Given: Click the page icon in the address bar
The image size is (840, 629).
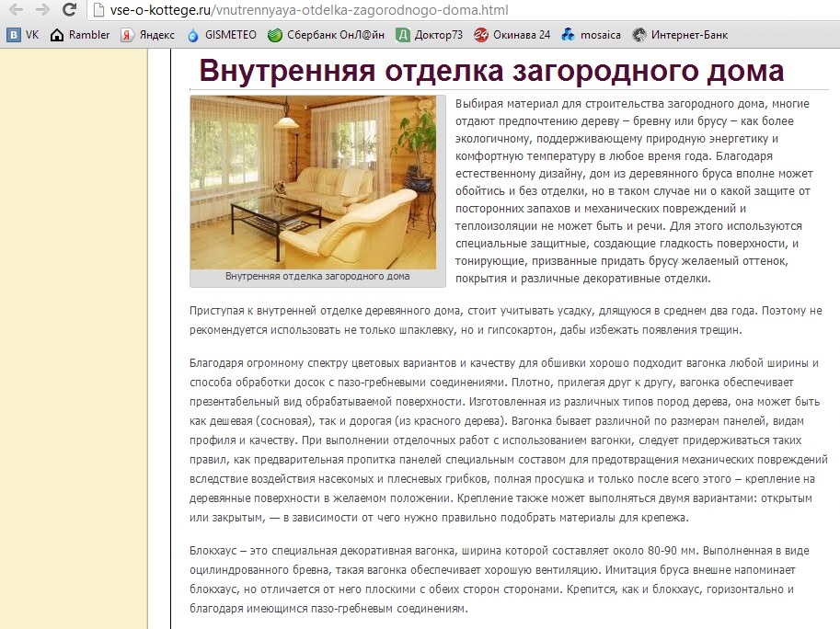Looking at the screenshot, I should [x=98, y=9].
